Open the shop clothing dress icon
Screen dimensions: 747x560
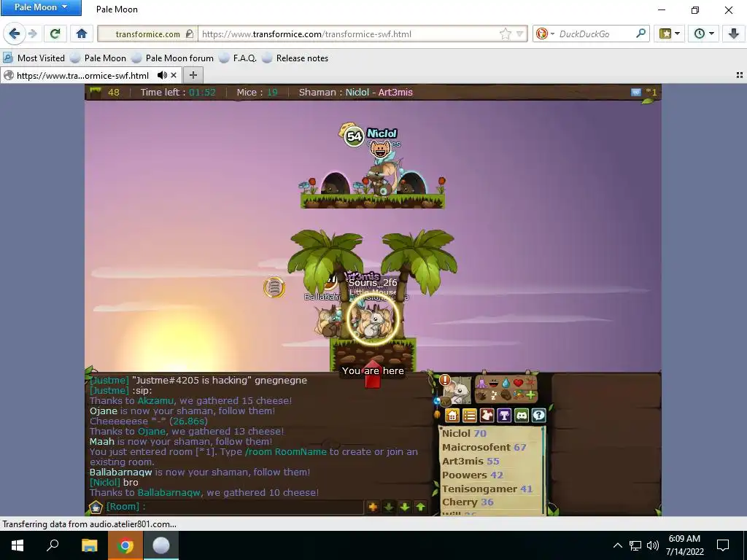(487, 415)
